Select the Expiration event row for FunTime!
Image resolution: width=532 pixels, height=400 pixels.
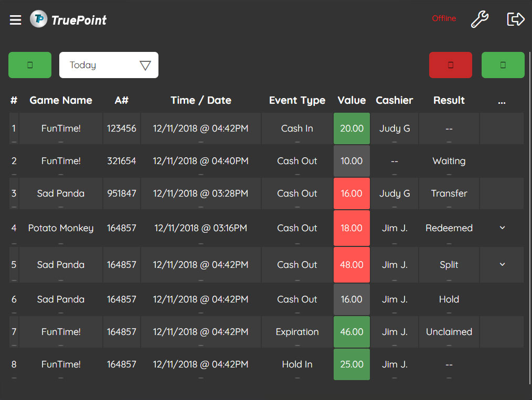297,332
